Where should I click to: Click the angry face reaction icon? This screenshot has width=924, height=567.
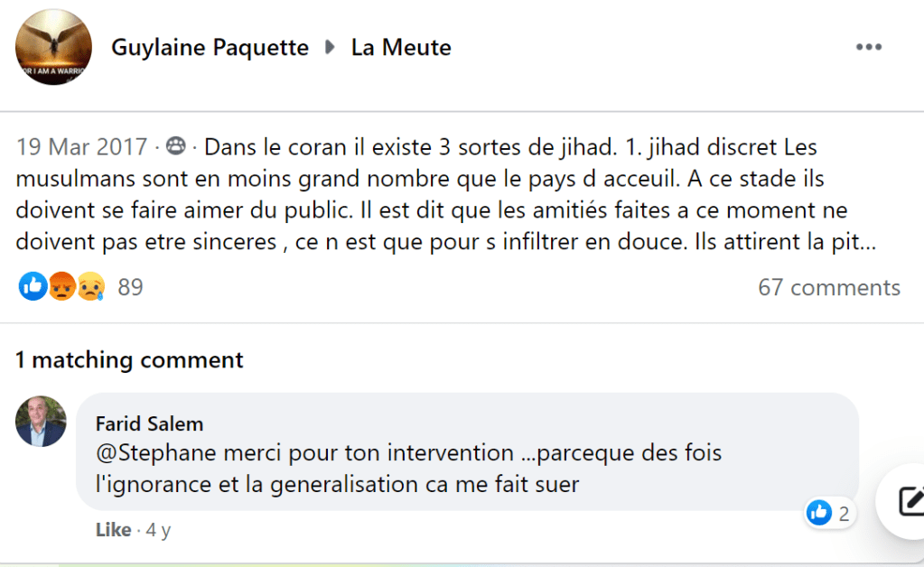click(61, 287)
